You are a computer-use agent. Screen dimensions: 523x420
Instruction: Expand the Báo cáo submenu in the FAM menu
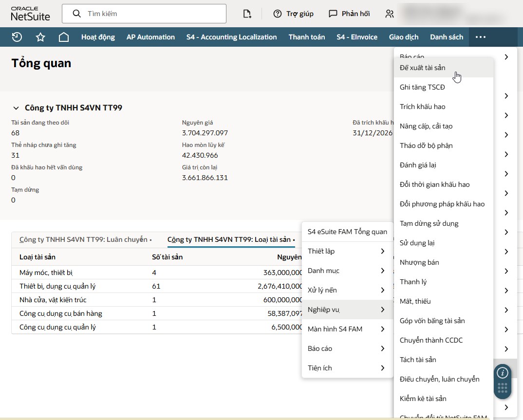coord(347,348)
